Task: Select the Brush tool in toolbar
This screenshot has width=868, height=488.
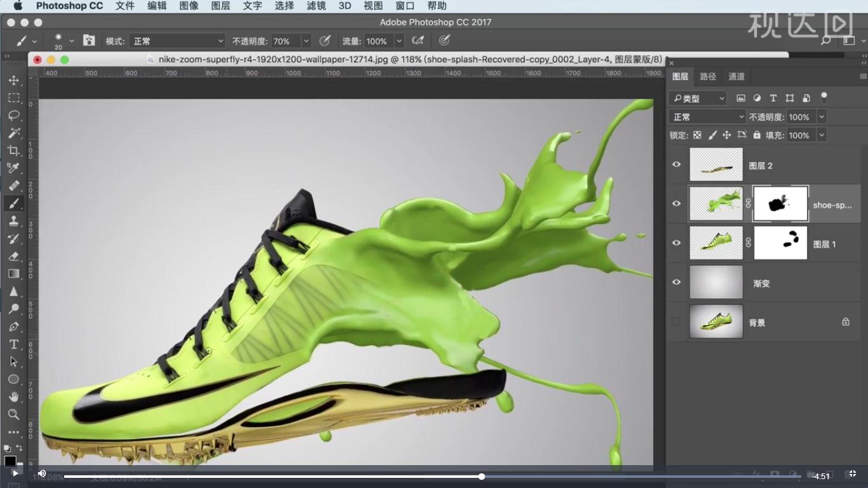Action: 13,203
